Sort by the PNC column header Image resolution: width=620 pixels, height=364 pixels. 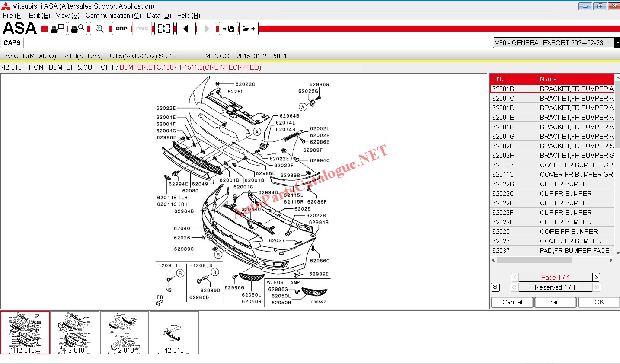513,79
